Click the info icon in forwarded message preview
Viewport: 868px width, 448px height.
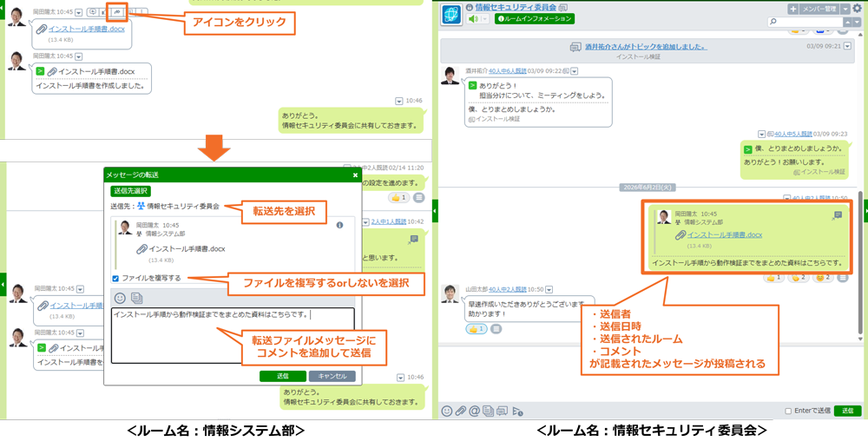click(x=340, y=225)
